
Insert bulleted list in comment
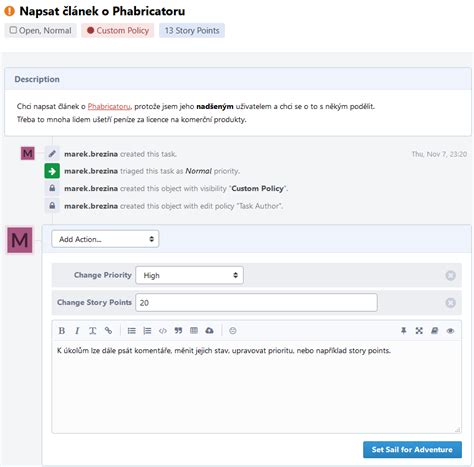pos(132,331)
